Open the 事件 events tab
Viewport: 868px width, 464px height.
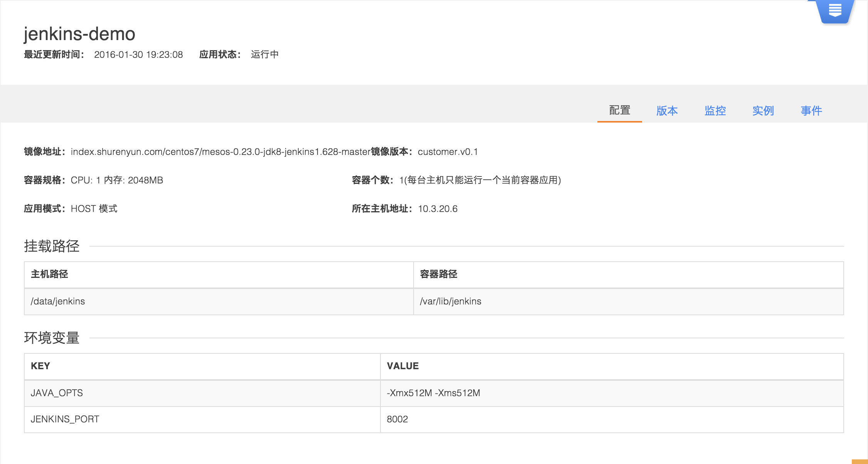point(811,111)
